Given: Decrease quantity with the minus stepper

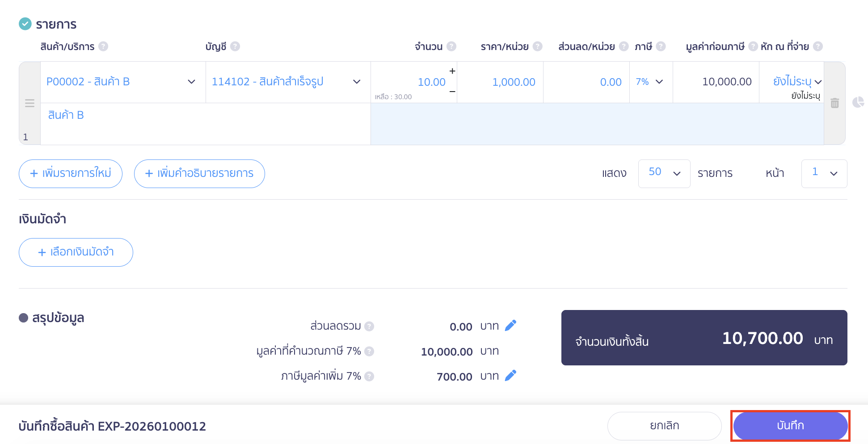Looking at the screenshot, I should click(452, 91).
